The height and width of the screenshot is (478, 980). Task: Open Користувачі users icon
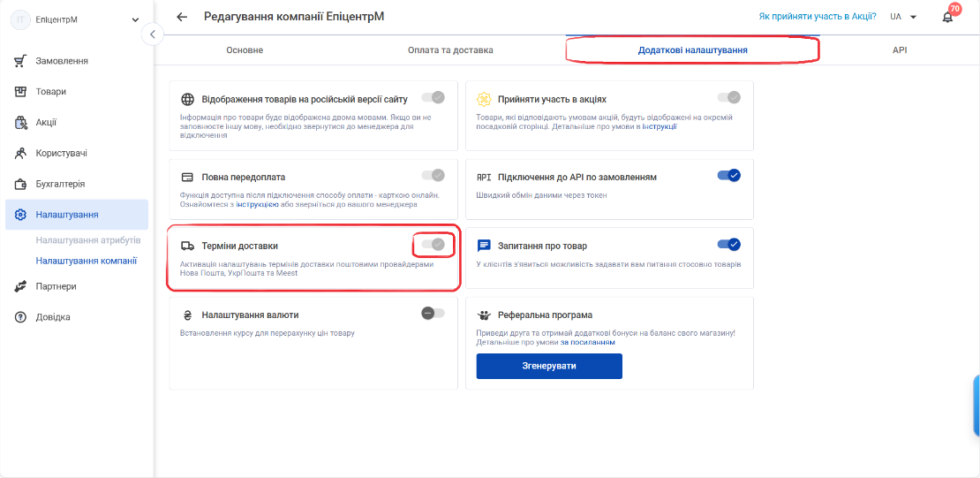tap(20, 153)
